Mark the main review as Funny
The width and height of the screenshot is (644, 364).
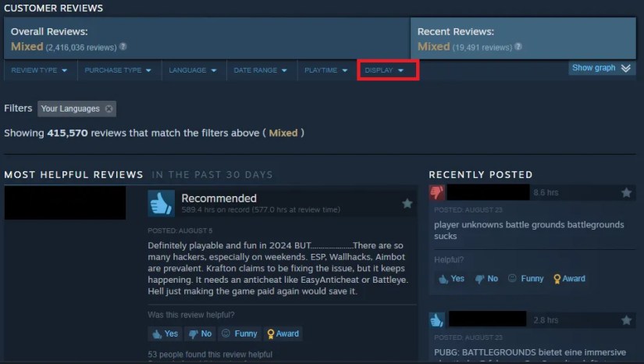(240, 334)
